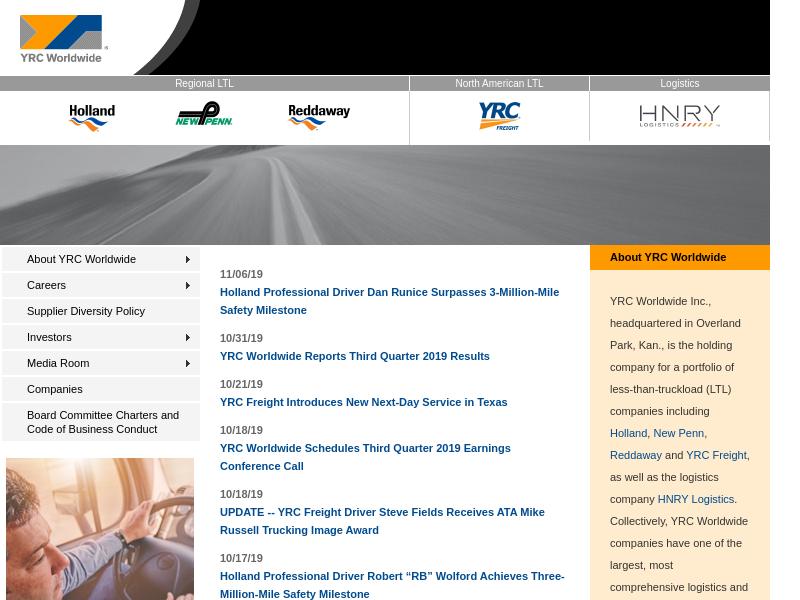Expand the Media Room submenu arrow
The width and height of the screenshot is (800, 600).
tap(188, 364)
